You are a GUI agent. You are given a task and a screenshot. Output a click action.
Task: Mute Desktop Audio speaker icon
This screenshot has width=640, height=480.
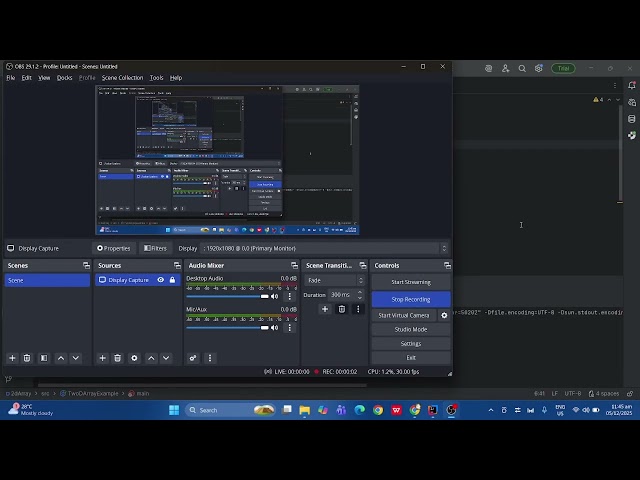click(275, 296)
